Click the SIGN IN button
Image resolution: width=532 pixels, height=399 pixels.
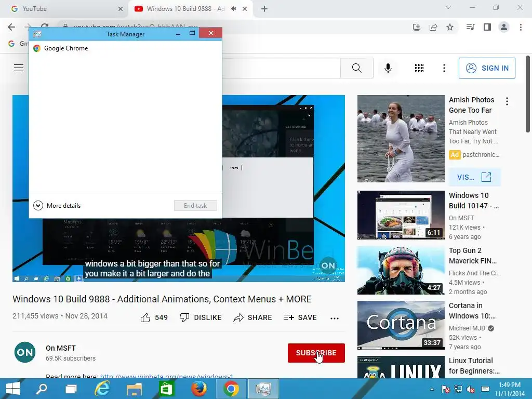(487, 68)
